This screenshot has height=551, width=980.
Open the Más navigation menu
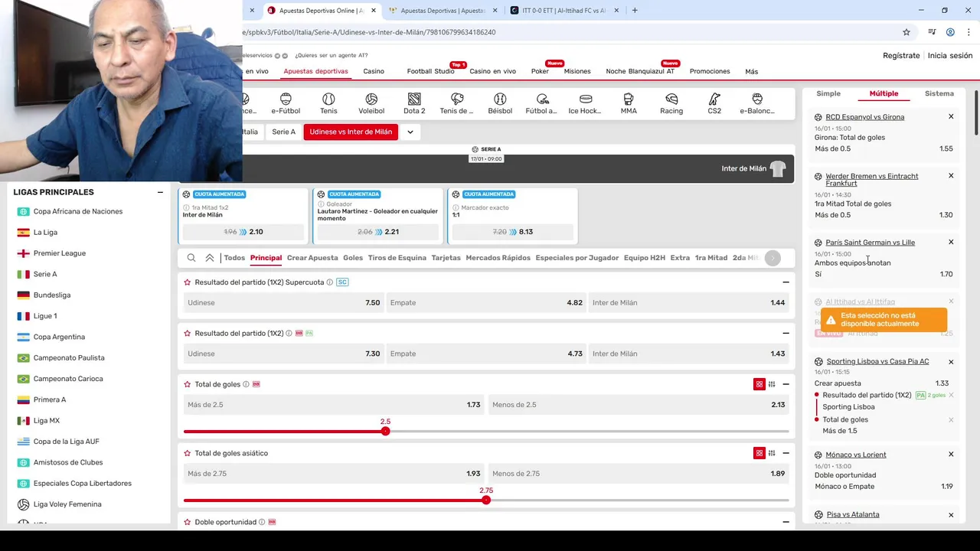coord(752,71)
